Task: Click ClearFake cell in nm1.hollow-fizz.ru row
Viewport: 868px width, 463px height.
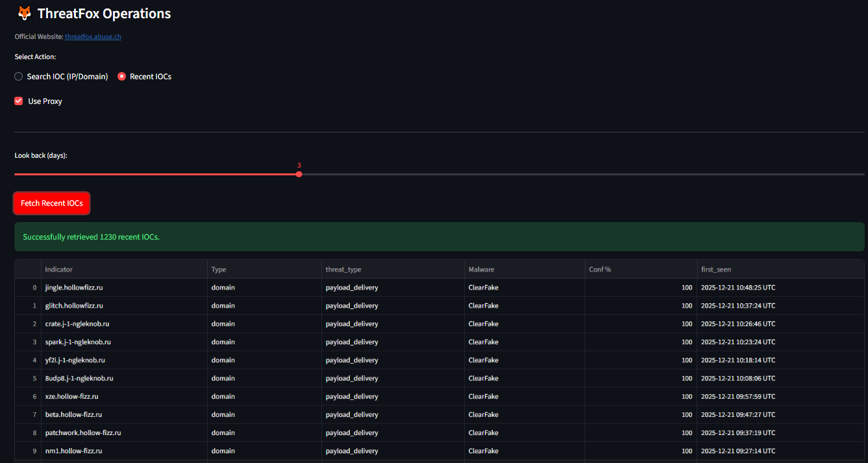Action: 525,451
